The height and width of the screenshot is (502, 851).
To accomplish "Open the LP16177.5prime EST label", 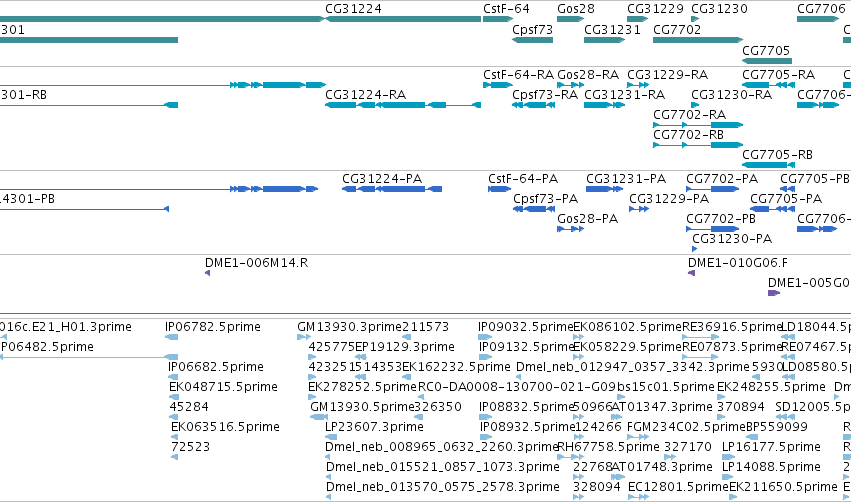I will [x=771, y=447].
